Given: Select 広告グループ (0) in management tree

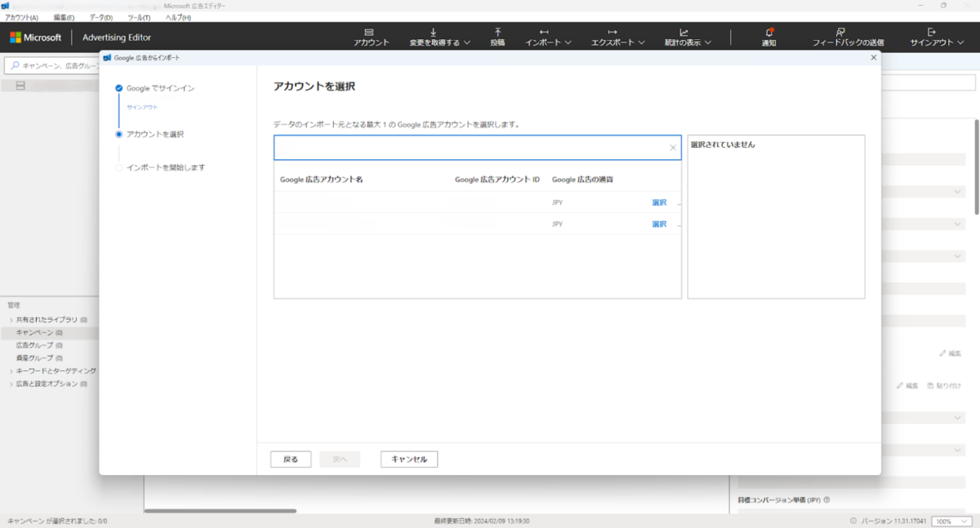Looking at the screenshot, I should [39, 345].
